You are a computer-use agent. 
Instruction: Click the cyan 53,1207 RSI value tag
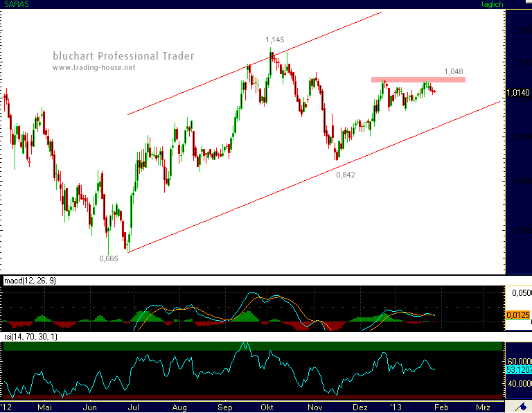click(x=519, y=370)
